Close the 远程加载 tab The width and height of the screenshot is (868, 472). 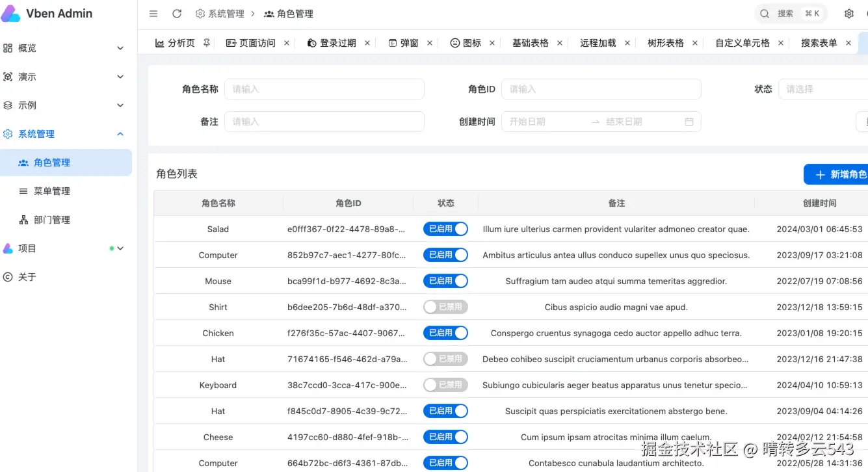(627, 43)
